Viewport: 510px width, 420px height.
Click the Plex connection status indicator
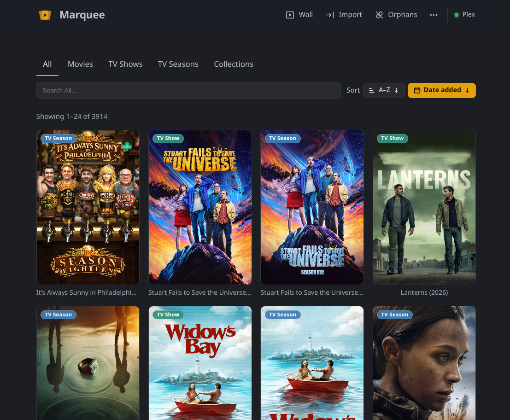(x=464, y=15)
